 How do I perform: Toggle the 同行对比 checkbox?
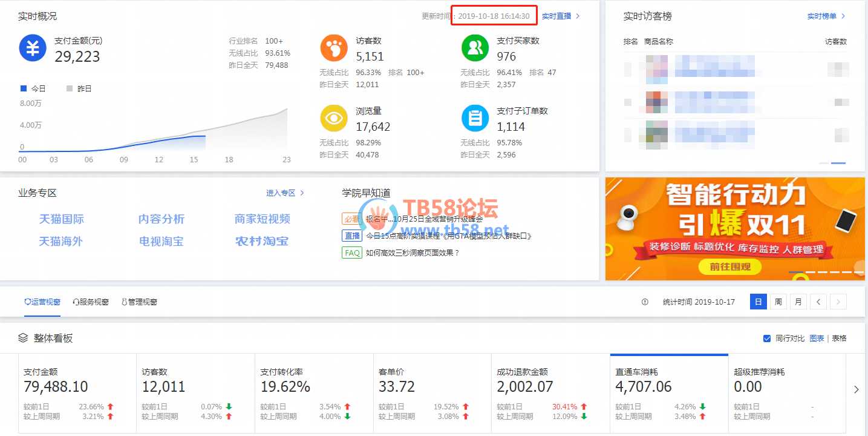coord(767,338)
